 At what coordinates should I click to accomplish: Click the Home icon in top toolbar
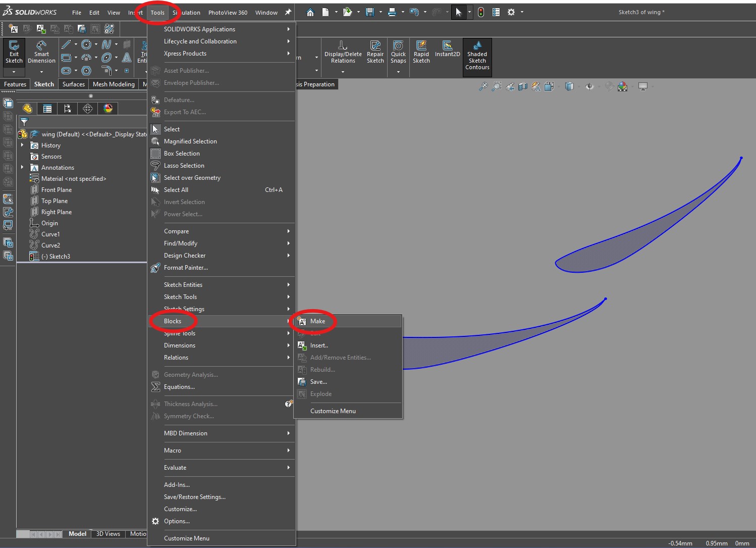(x=310, y=12)
